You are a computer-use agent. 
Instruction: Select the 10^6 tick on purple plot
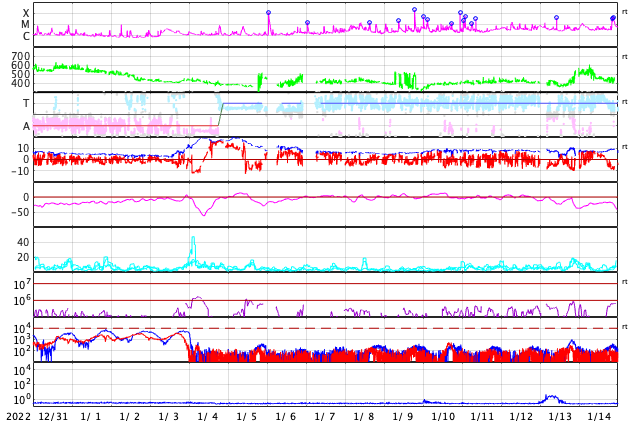point(22,301)
